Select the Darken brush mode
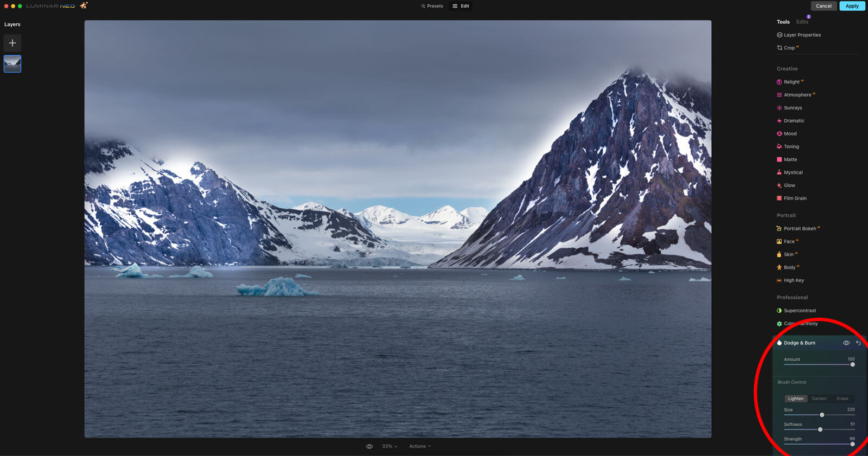868x456 pixels. click(819, 399)
